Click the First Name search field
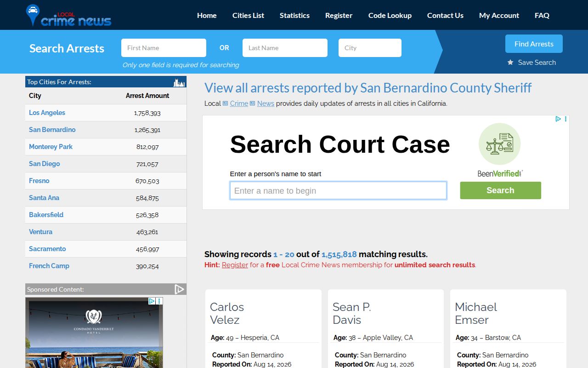 tap(164, 48)
